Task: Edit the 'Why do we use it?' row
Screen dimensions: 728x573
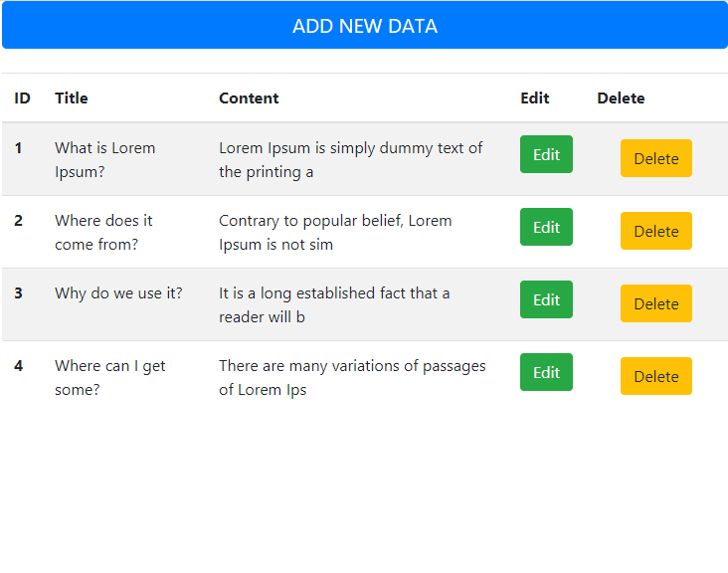Action: (546, 299)
